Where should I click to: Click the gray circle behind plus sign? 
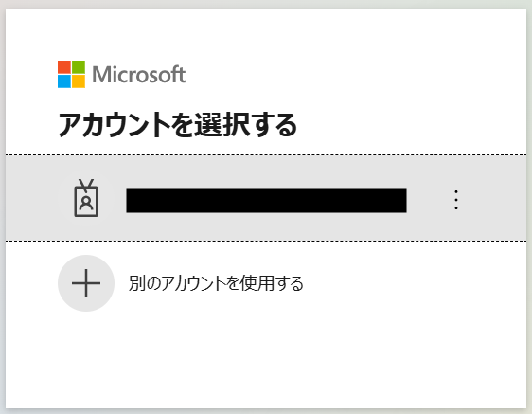click(86, 283)
